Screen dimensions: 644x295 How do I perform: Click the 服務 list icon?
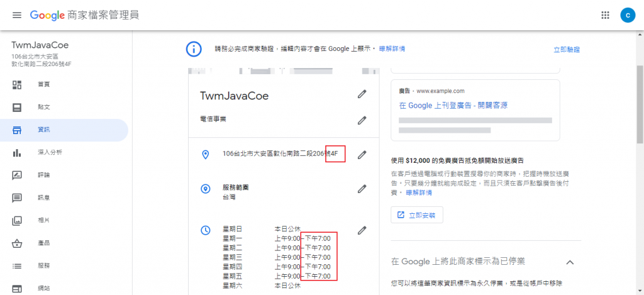[x=17, y=266]
